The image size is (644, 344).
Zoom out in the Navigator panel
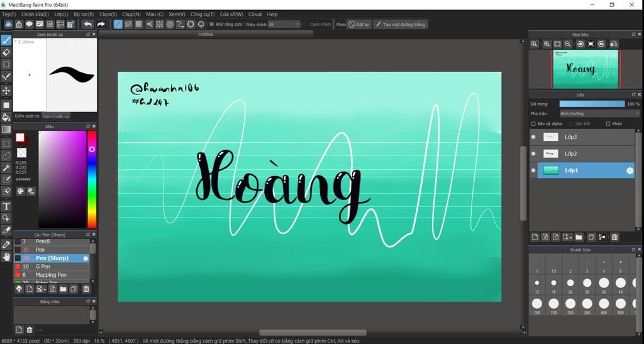(568, 44)
